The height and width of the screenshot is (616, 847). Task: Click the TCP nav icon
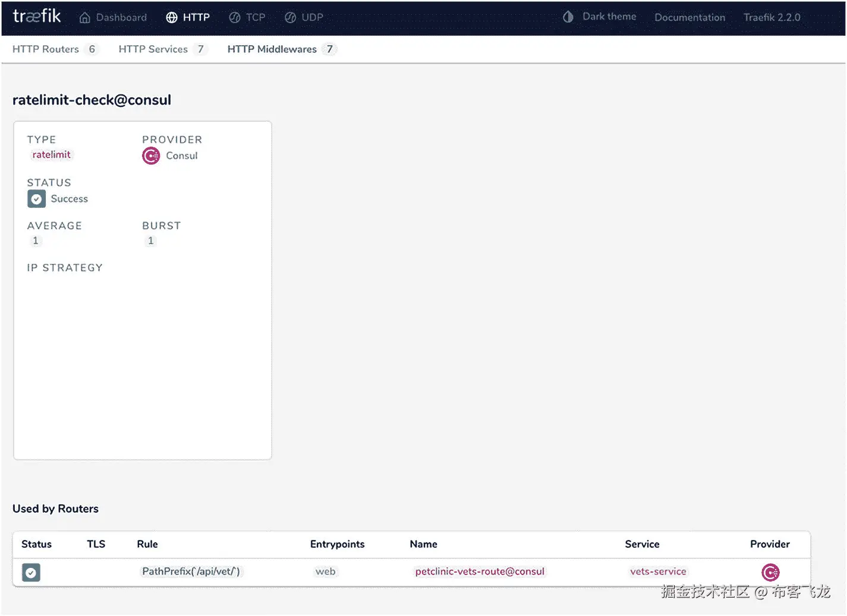click(235, 18)
